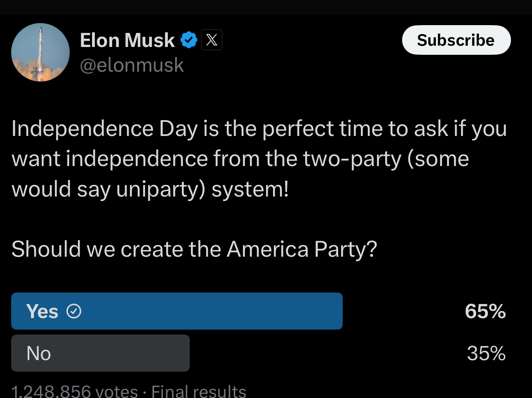
Task: Click the word two-party in tweet
Action: pyautogui.click(x=352, y=159)
